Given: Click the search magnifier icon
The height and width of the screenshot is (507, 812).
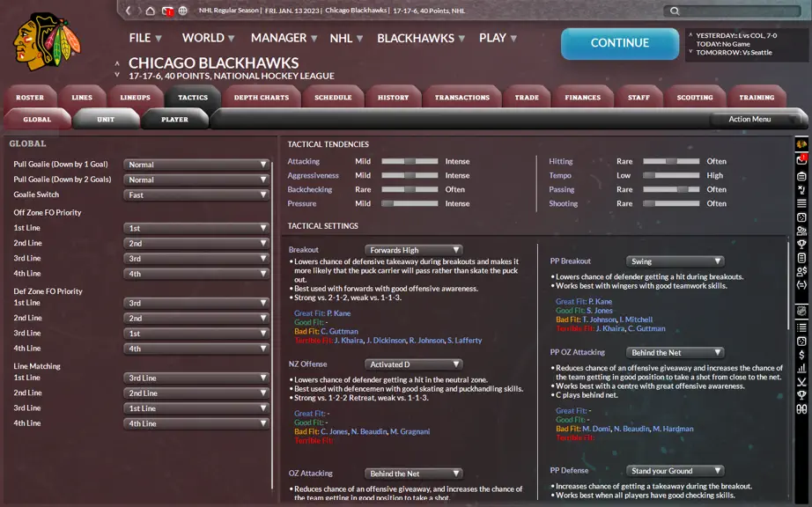Looking at the screenshot, I should coord(675,11).
